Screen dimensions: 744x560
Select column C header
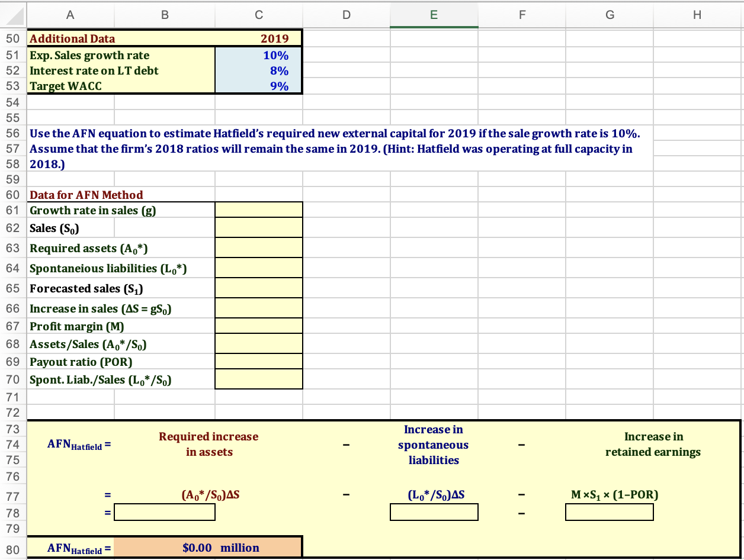(259, 15)
